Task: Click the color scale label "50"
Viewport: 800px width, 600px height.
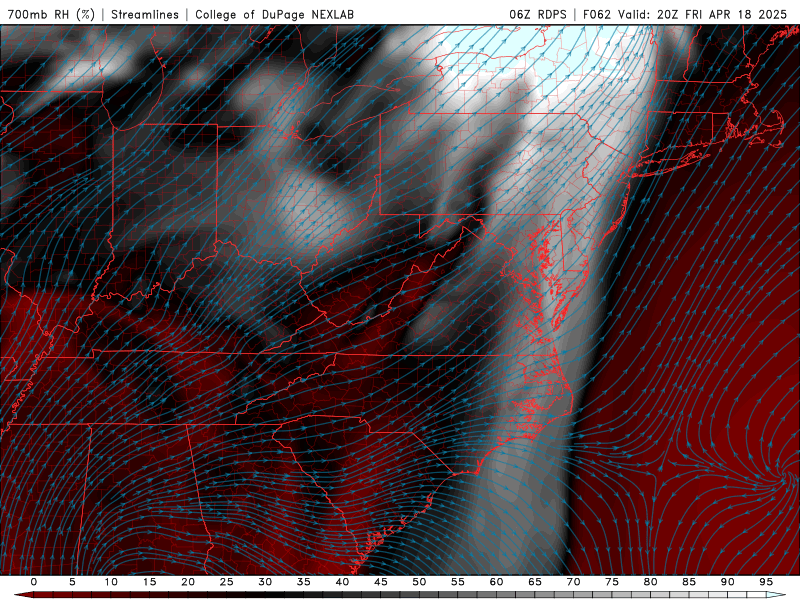Action: tap(419, 582)
